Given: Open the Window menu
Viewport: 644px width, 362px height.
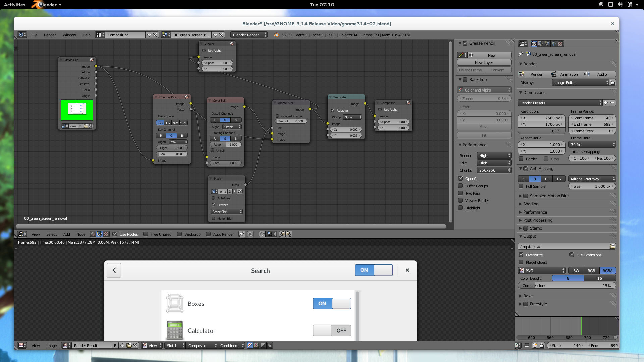Looking at the screenshot, I should [x=69, y=35].
